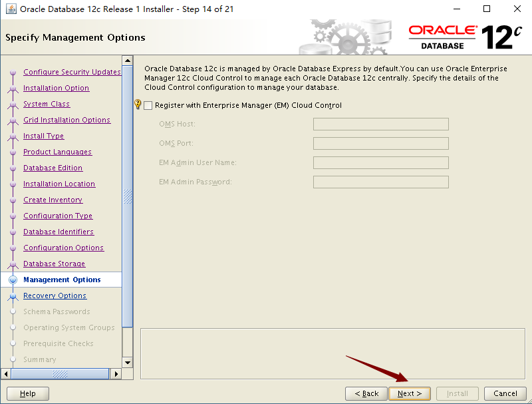This screenshot has width=532, height=404.
Task: Click the yellow help hint bulb icon
Action: pyautogui.click(x=138, y=104)
